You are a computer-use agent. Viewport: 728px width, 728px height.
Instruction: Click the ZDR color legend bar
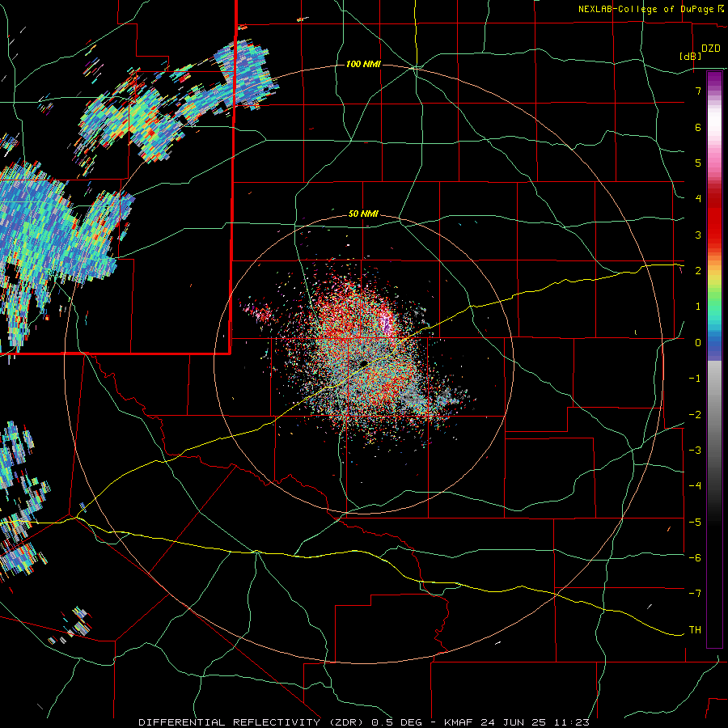pos(714,359)
